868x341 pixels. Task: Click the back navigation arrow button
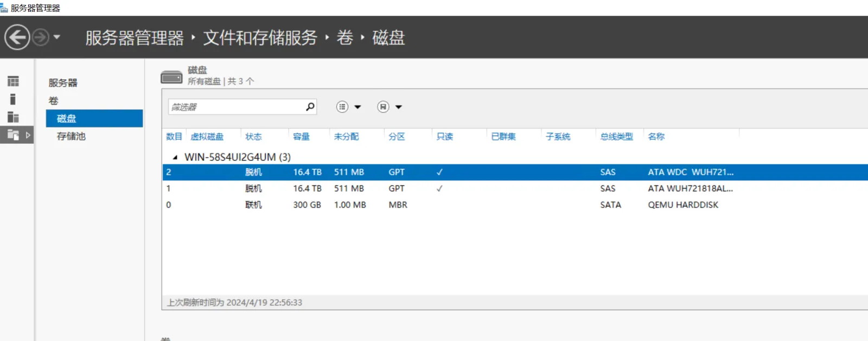(x=17, y=37)
